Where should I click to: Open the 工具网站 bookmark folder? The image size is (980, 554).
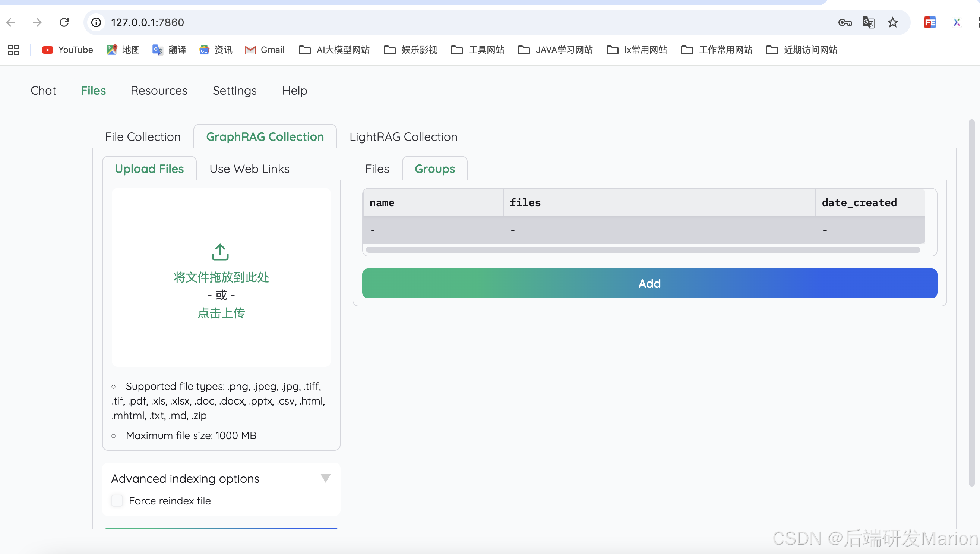click(x=477, y=50)
